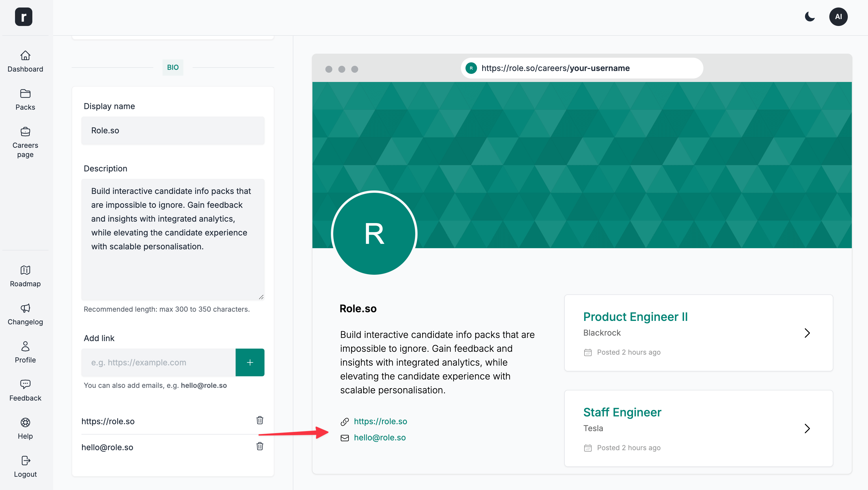Expand the Product Engineer II job listing

coord(807,333)
